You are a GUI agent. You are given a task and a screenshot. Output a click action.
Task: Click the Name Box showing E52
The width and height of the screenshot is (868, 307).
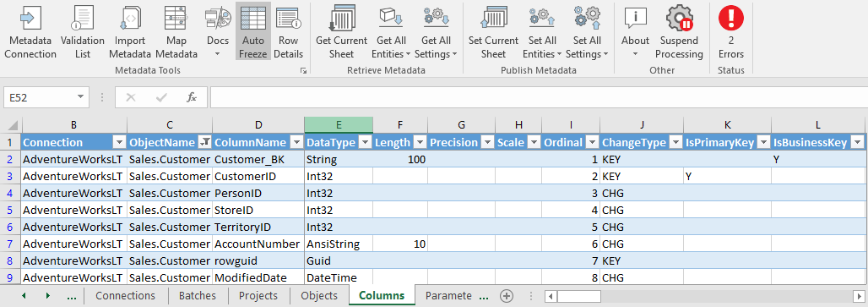40,97
